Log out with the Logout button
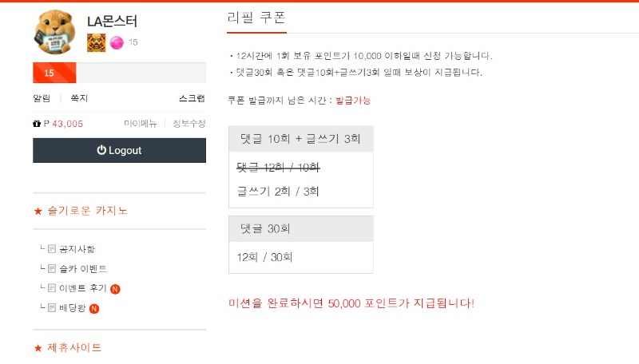The image size is (639, 364). pos(119,150)
